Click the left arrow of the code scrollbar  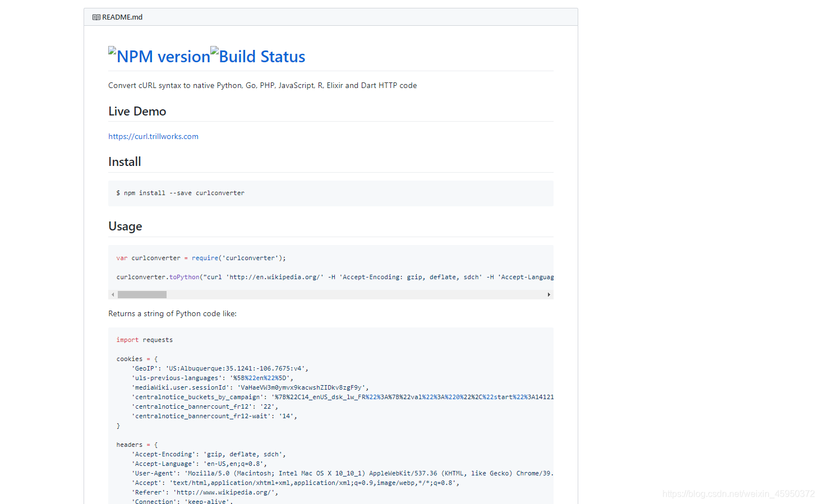click(x=113, y=294)
